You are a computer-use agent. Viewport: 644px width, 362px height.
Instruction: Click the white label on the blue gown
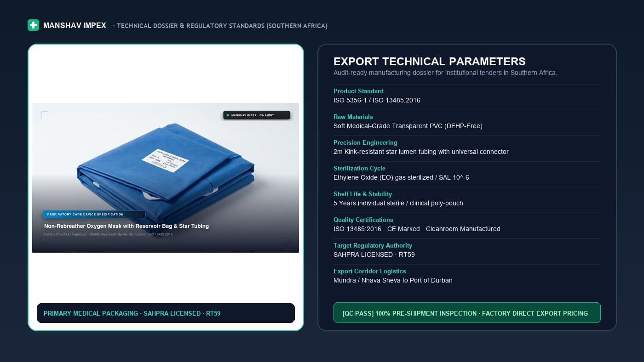tap(165, 161)
